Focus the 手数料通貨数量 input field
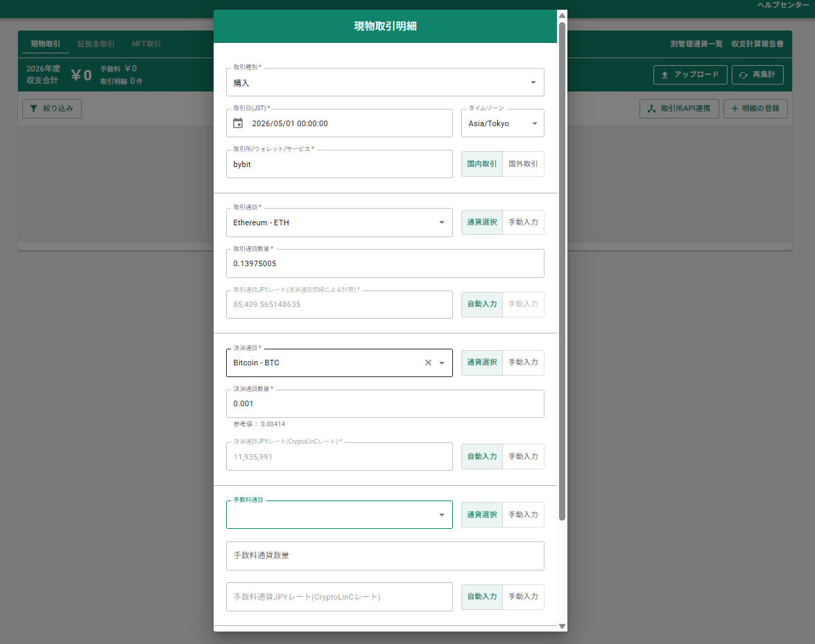 pos(385,556)
